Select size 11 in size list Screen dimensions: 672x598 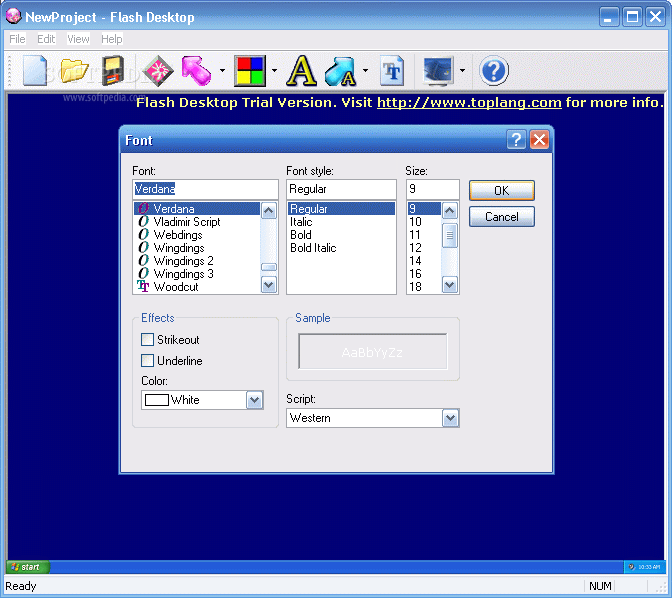click(424, 235)
